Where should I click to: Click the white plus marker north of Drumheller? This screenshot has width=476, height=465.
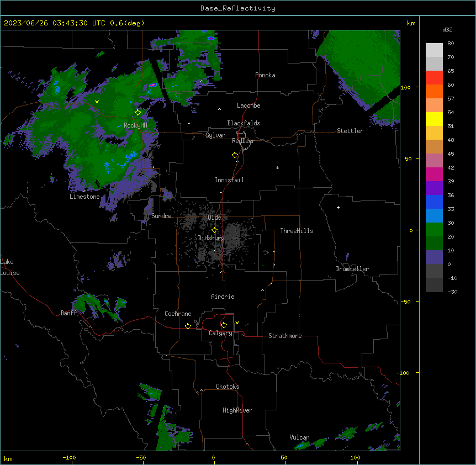pyautogui.click(x=338, y=207)
